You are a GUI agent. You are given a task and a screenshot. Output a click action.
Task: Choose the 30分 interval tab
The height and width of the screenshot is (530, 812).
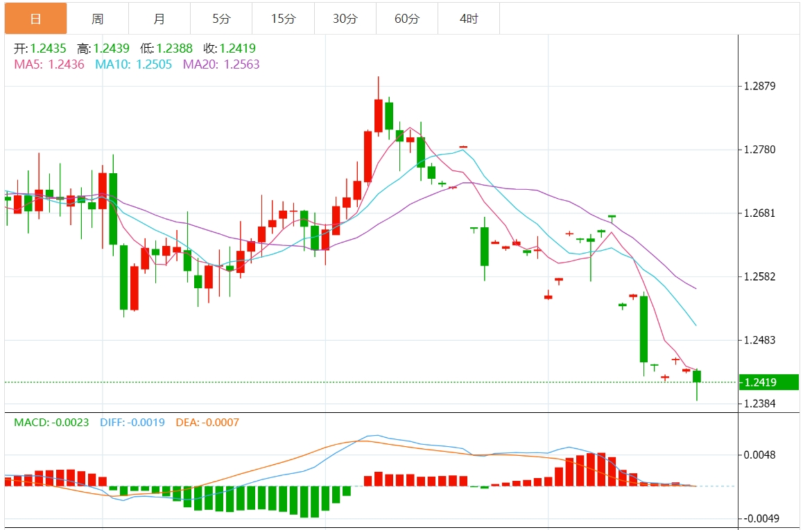click(345, 19)
